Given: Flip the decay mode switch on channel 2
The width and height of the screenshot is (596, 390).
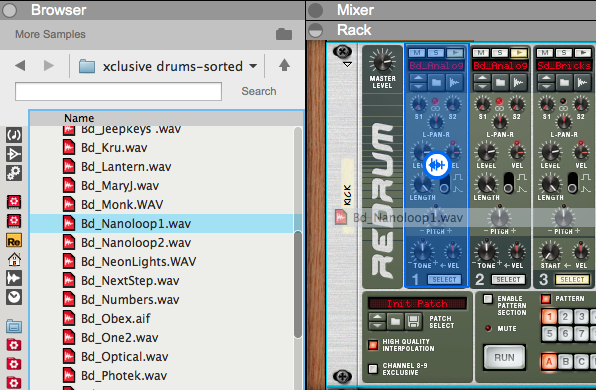Looking at the screenshot, I should point(508,183).
